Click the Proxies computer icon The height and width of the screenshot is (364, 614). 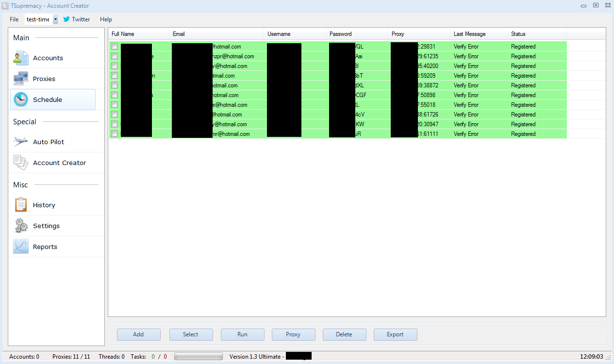click(21, 79)
